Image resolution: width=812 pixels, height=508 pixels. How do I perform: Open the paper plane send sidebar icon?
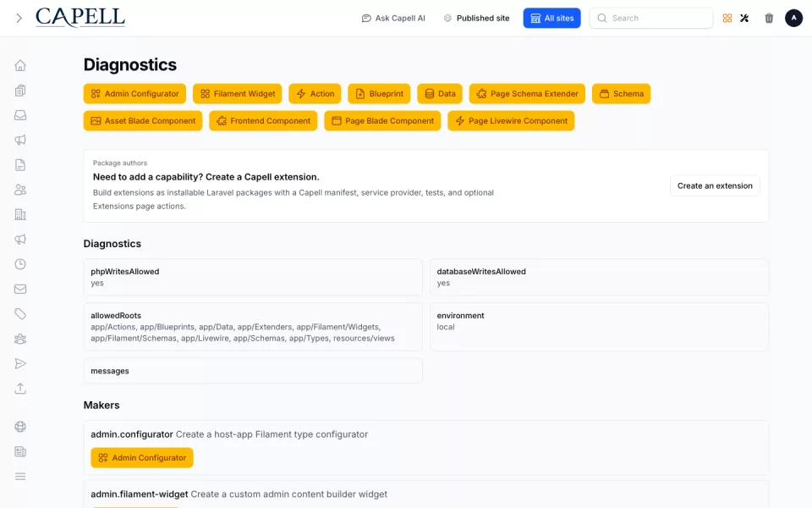20,364
